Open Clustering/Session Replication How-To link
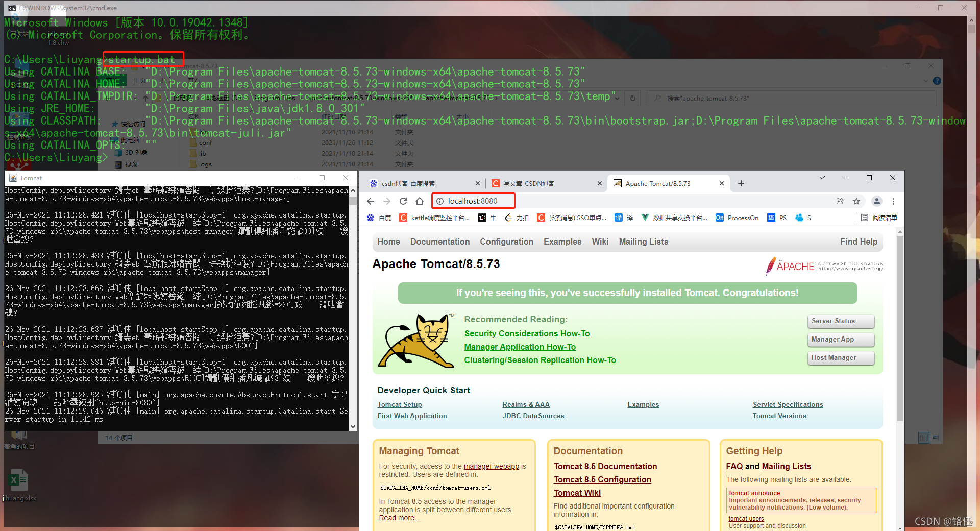 540,360
